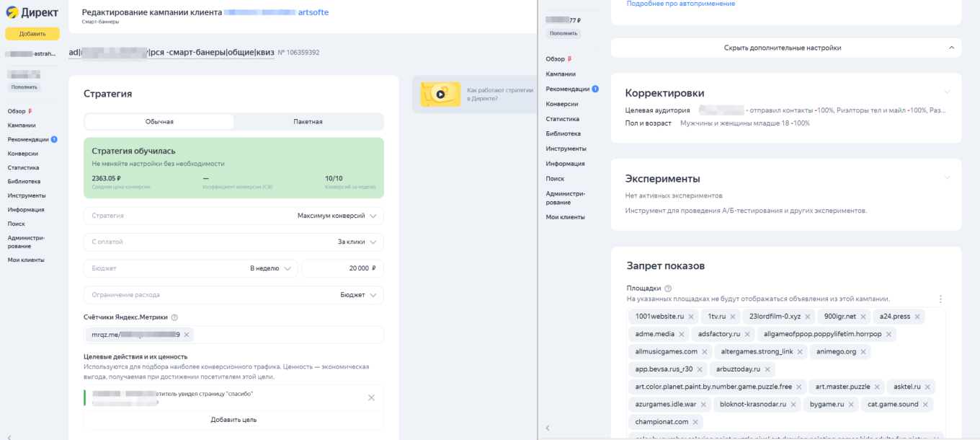Switch to the Пакетная strategy tab
Image resolution: width=980 pixels, height=440 pixels.
pos(308,120)
